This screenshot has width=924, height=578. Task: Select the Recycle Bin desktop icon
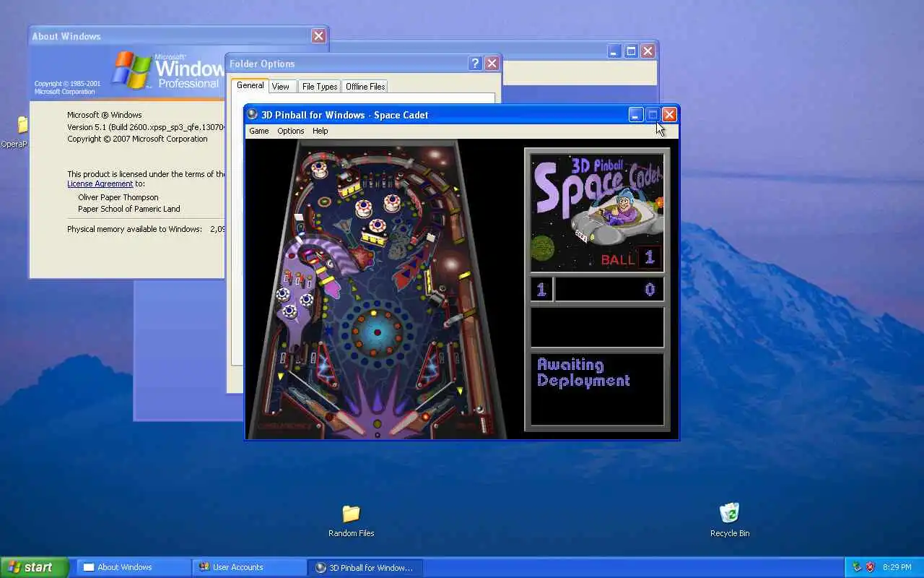point(730,520)
